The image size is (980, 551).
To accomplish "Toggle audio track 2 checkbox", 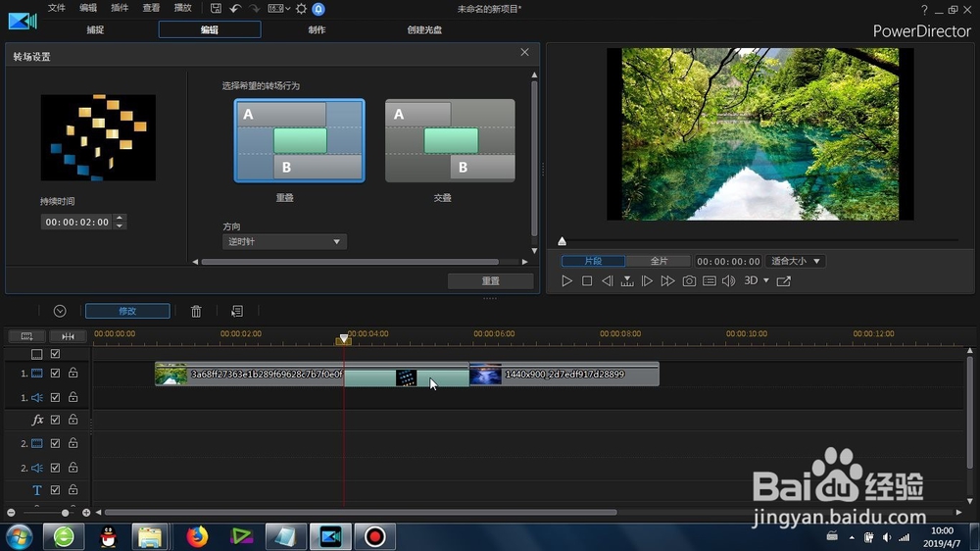I will pyautogui.click(x=55, y=468).
